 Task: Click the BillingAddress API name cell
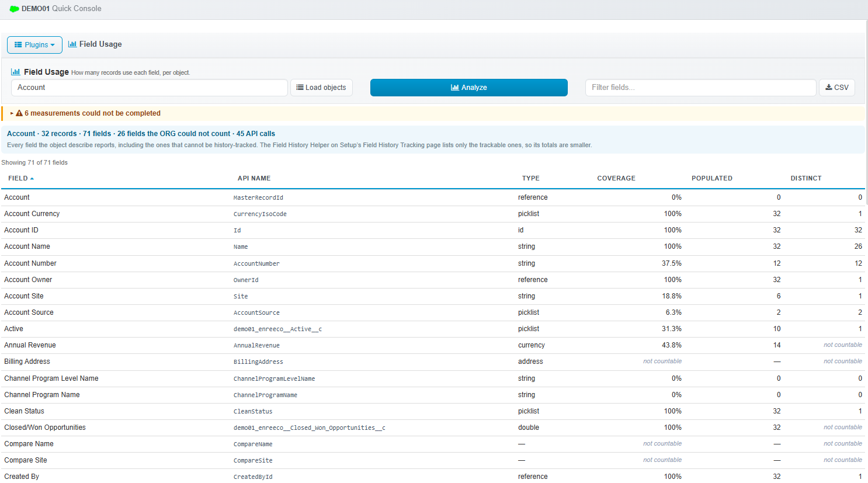click(x=258, y=362)
